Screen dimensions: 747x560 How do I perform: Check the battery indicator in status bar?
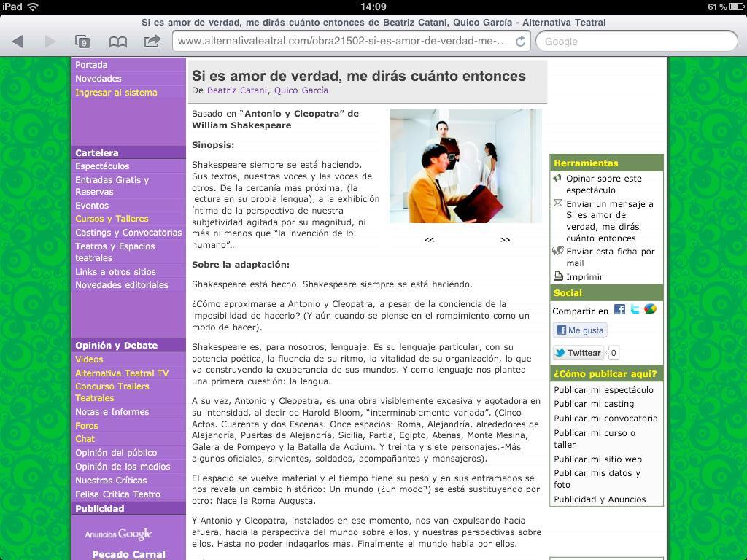(x=738, y=7)
